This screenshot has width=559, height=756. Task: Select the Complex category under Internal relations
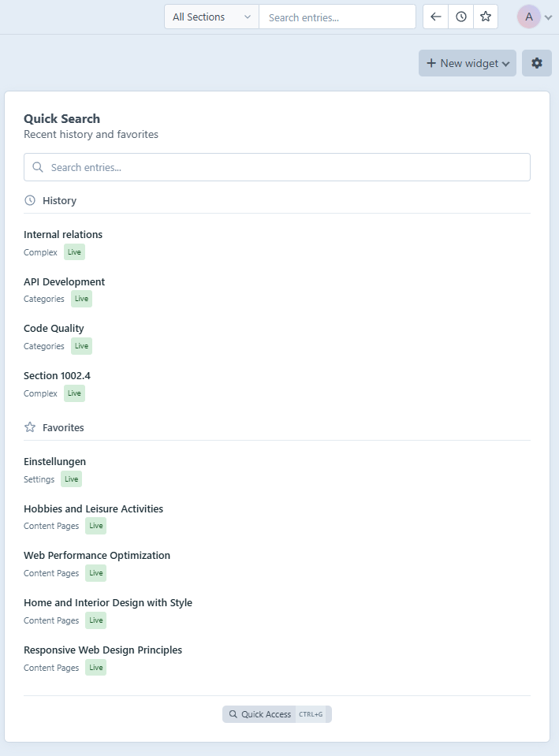pyautogui.click(x=40, y=252)
